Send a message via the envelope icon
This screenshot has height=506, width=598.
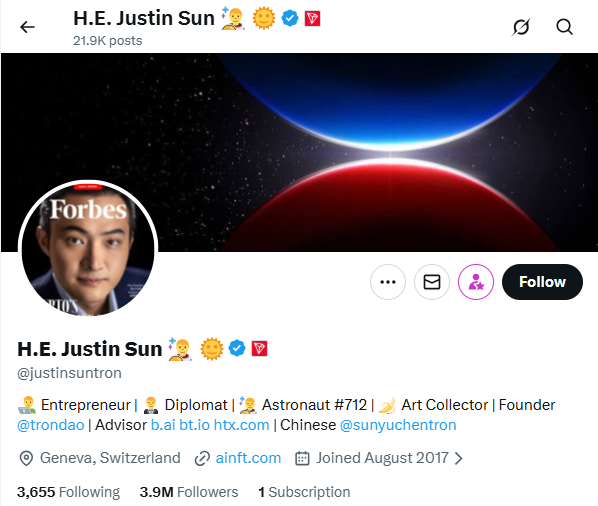pos(432,282)
